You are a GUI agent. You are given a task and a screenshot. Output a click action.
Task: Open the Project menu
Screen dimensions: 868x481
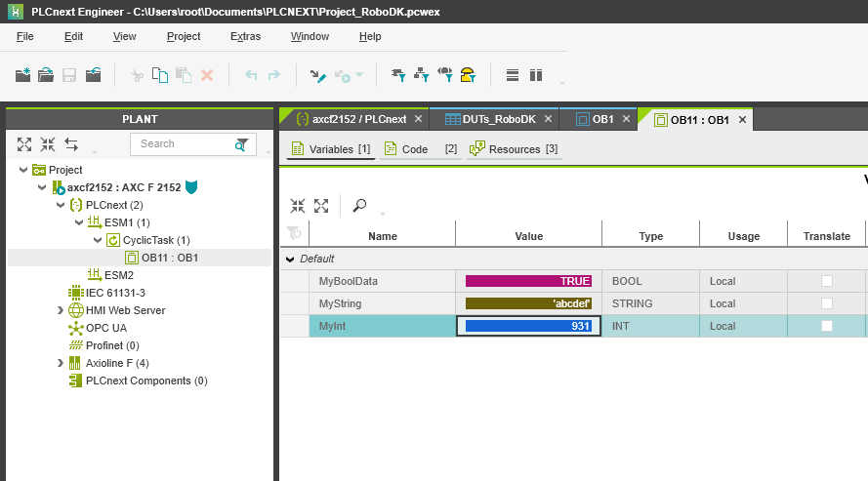(x=184, y=36)
